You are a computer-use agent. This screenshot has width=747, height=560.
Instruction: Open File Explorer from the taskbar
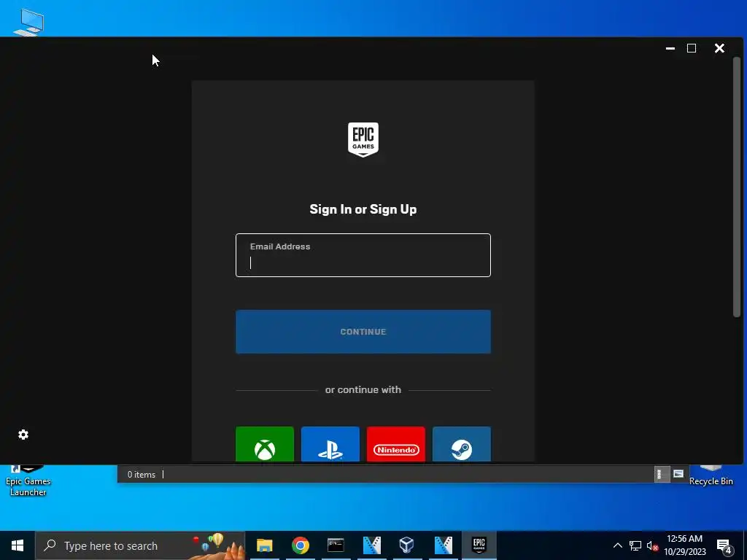(x=264, y=545)
